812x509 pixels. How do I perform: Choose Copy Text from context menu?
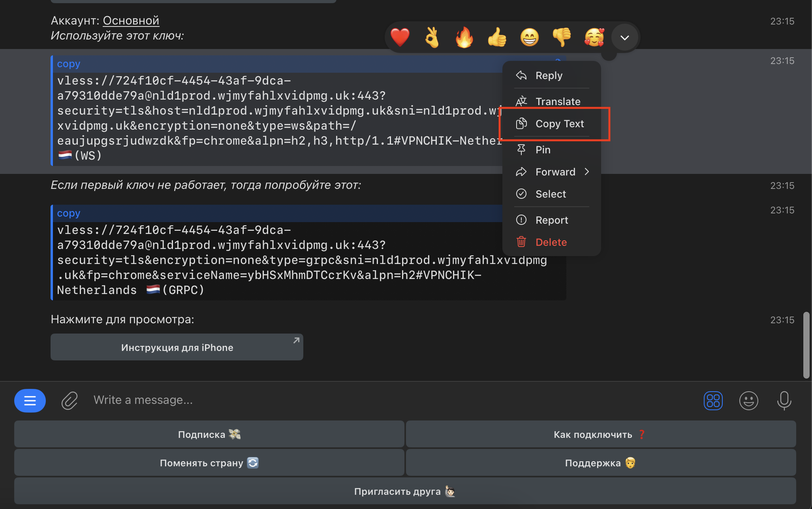pyautogui.click(x=559, y=124)
